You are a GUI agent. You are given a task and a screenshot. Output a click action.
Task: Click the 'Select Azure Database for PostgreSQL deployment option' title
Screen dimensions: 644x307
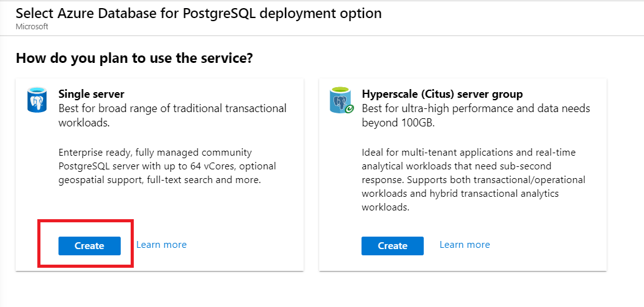coord(198,13)
